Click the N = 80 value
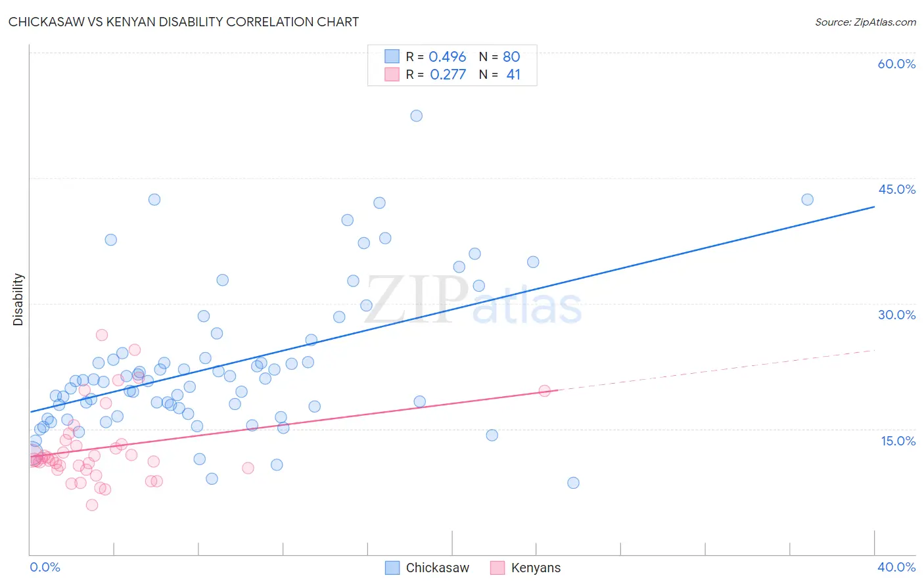924x586 pixels. [x=499, y=56]
